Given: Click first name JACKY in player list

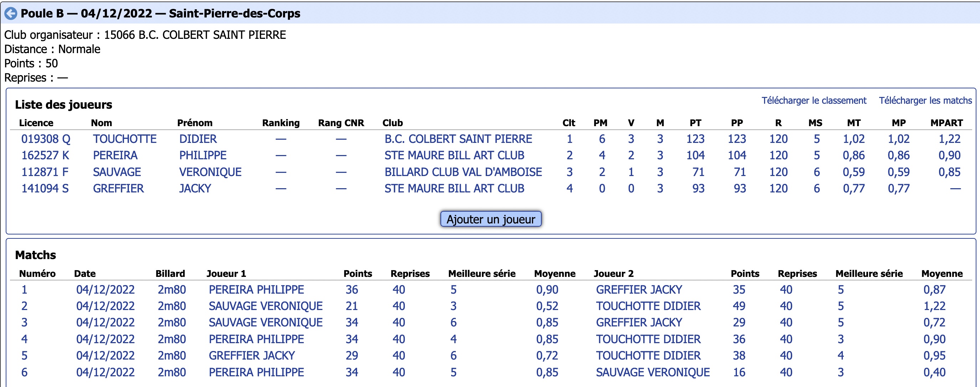Looking at the screenshot, I should point(195,189).
